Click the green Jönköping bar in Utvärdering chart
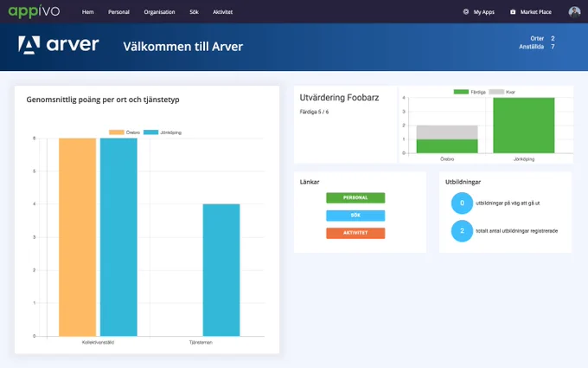 pos(523,125)
